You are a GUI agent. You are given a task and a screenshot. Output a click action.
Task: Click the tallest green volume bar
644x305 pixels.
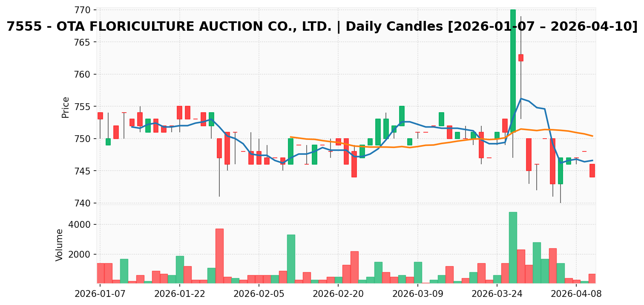(x=513, y=247)
